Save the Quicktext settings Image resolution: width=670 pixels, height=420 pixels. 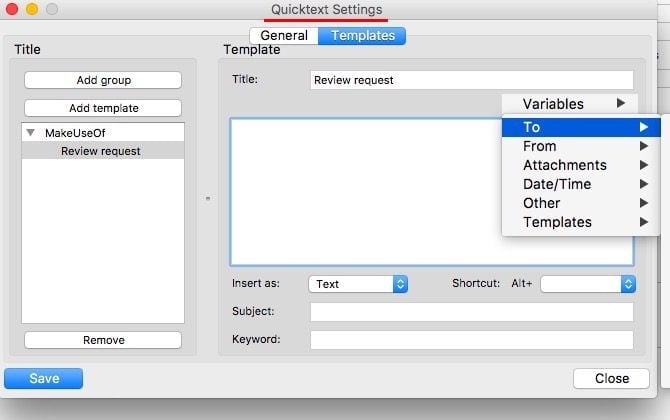(x=44, y=378)
